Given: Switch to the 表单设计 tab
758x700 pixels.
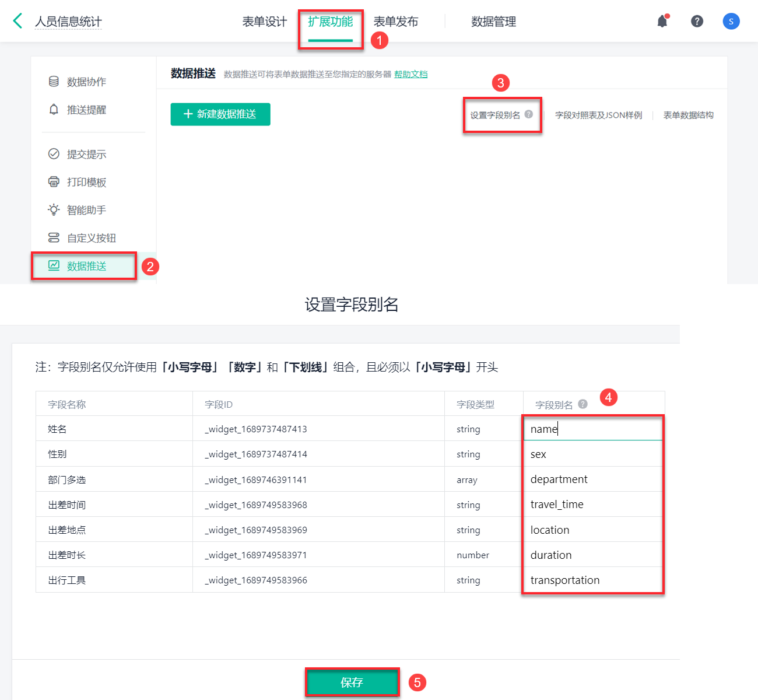Looking at the screenshot, I should pos(265,22).
